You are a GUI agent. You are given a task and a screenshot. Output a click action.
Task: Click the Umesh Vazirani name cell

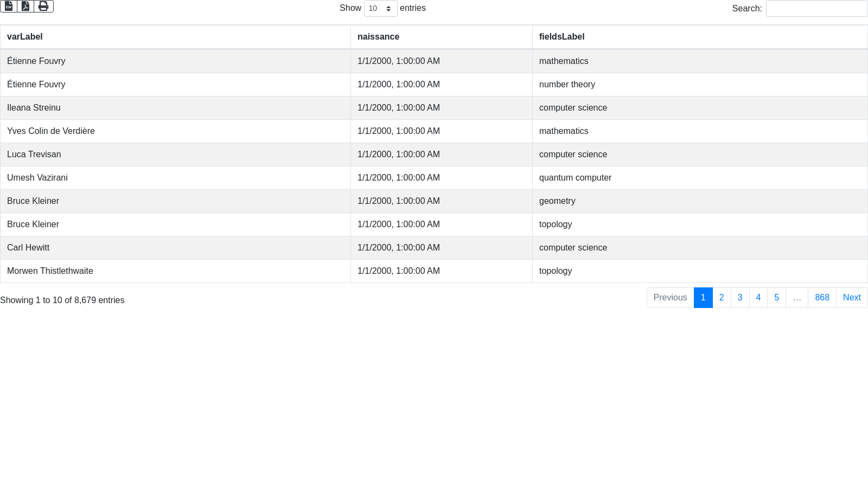pos(37,178)
